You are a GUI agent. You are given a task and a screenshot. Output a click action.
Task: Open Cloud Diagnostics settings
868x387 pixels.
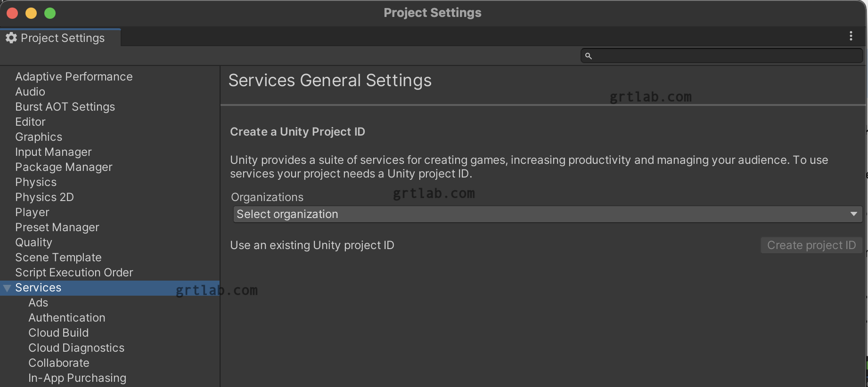click(x=76, y=347)
